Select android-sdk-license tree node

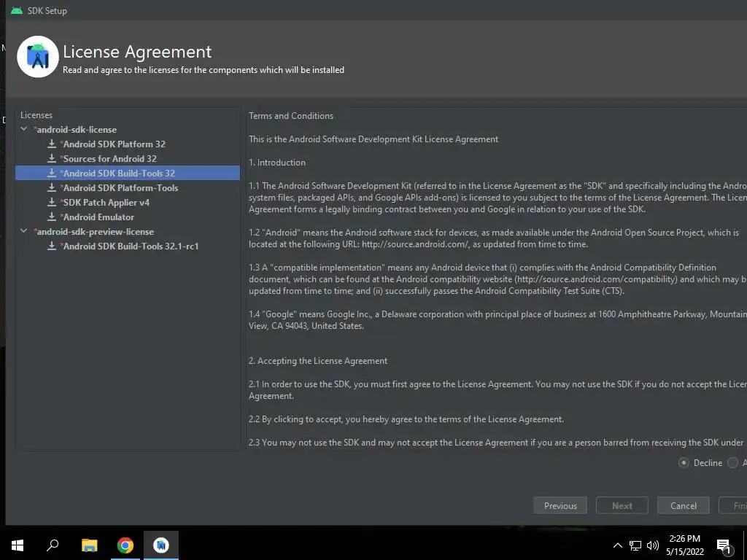pos(75,130)
